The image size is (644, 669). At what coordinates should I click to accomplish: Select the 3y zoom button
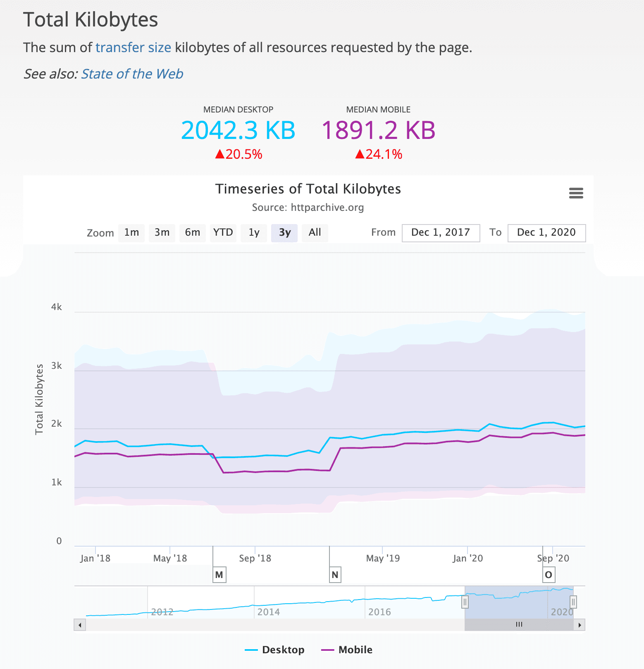284,233
